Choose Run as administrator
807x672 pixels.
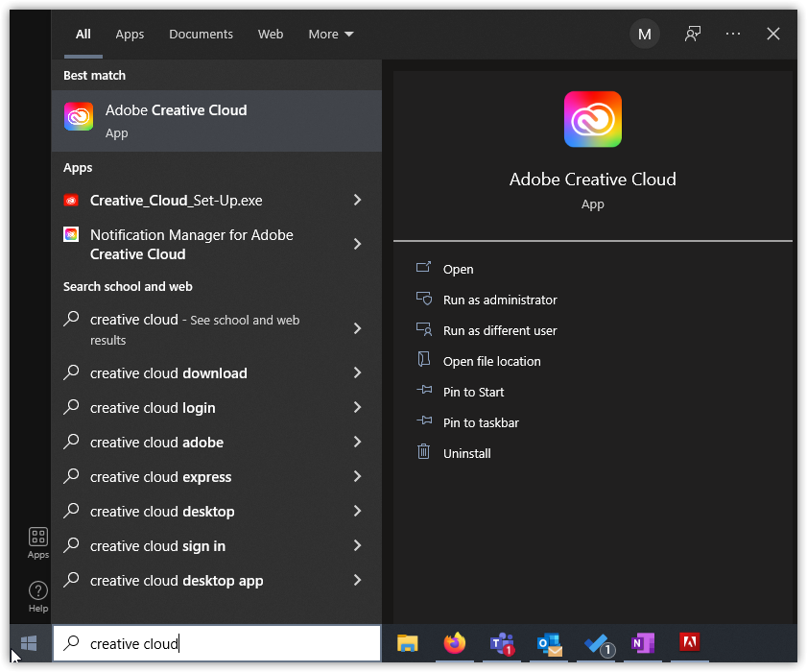pos(500,300)
